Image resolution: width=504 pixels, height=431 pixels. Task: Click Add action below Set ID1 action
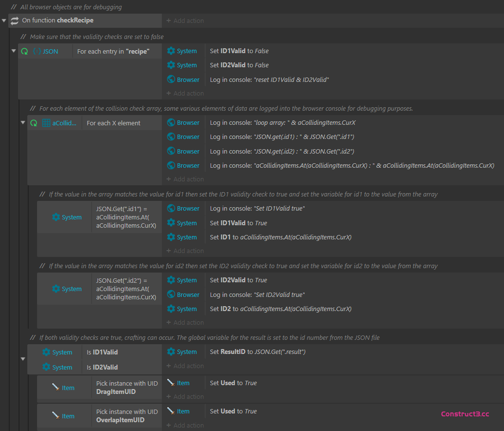pyautogui.click(x=185, y=251)
